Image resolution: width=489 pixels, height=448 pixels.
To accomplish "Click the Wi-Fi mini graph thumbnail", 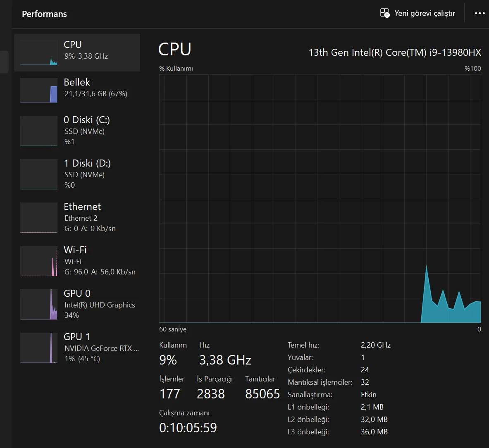I will pos(39,261).
